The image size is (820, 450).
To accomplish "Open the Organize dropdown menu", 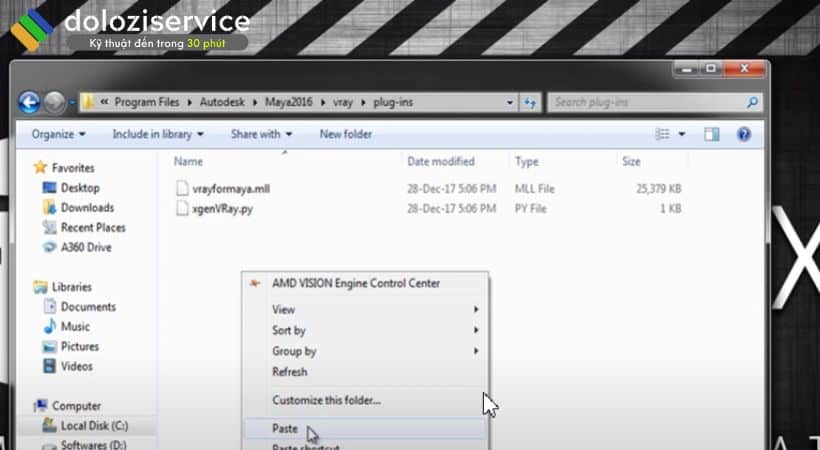I will point(59,134).
